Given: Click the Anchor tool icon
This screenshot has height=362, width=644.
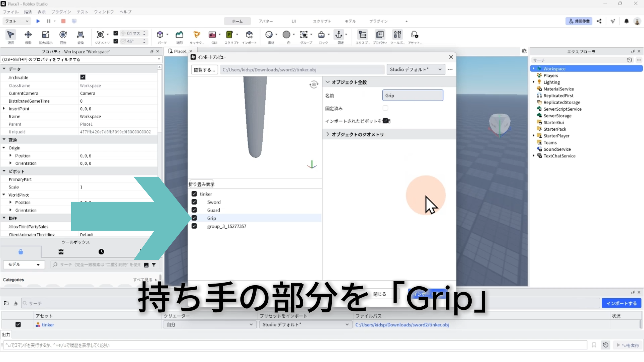Looking at the screenshot, I should (x=339, y=35).
